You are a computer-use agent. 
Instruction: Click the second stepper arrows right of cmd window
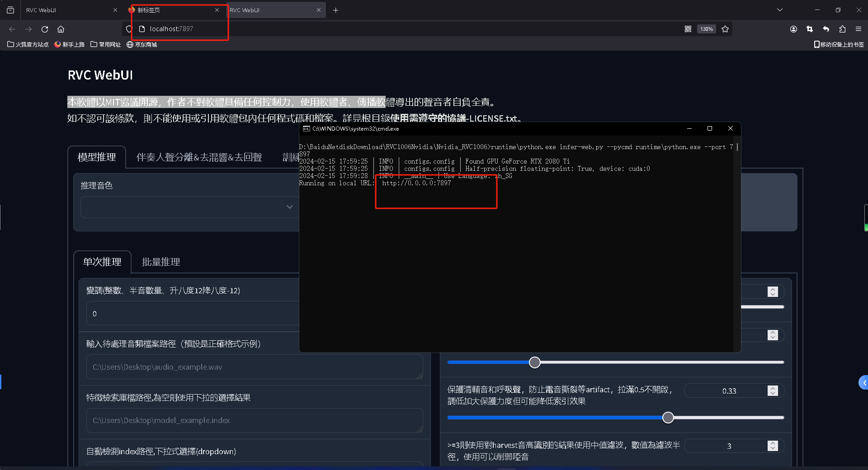[773, 335]
